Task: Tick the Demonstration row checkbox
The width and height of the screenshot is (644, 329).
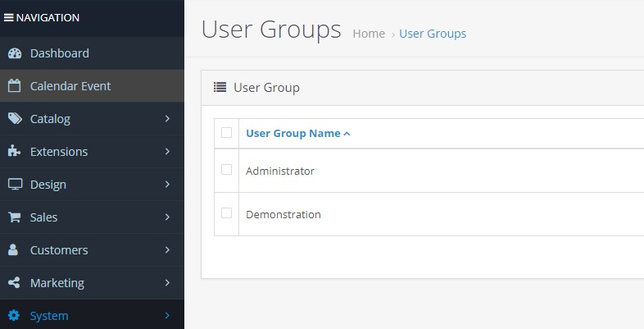Action: pos(227,213)
